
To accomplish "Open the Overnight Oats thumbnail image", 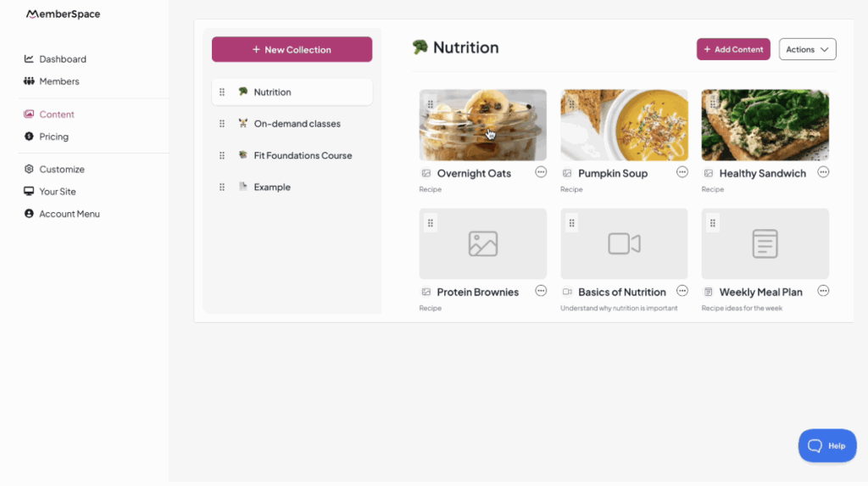I will pos(482,125).
